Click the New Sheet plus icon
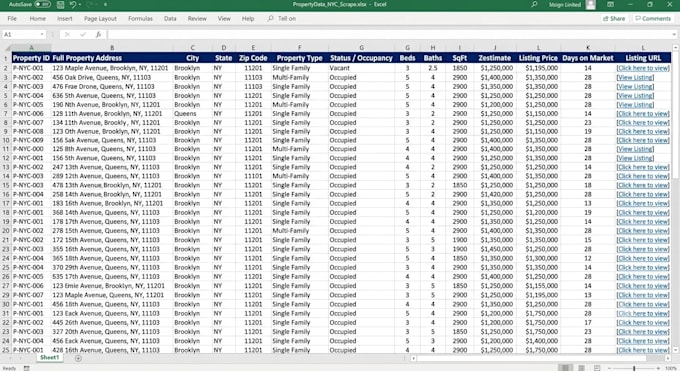680x371 pixels. coord(78,358)
